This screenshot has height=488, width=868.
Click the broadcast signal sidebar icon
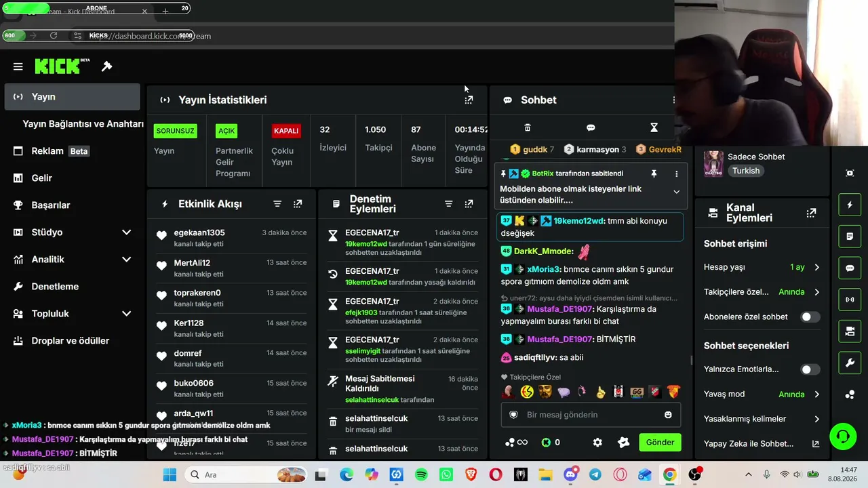pos(850,299)
